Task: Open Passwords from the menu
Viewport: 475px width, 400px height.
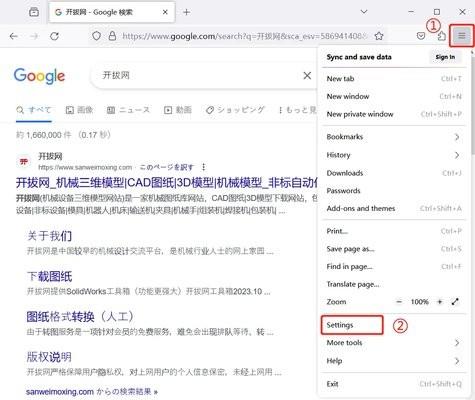Action: click(394, 191)
